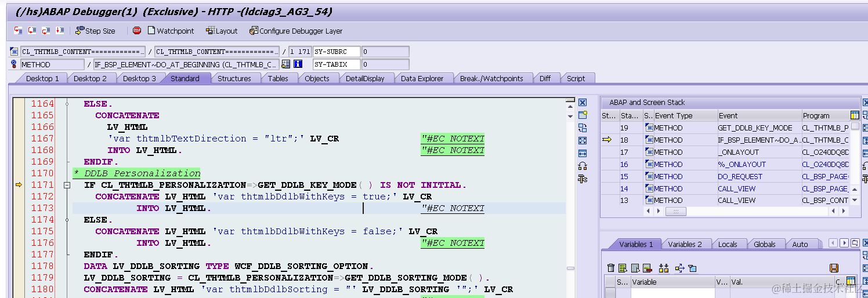Click the return from routine icon

tap(46, 31)
